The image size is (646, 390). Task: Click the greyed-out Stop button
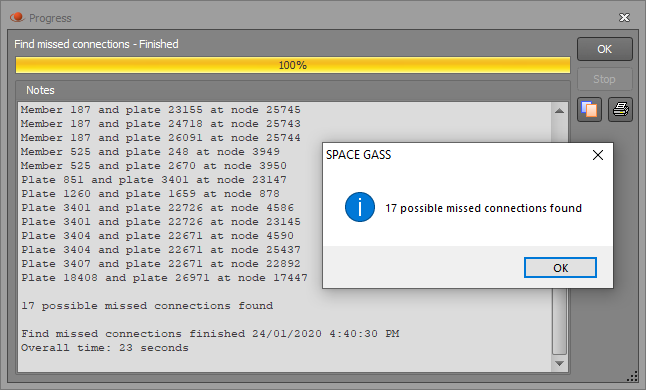(604, 79)
